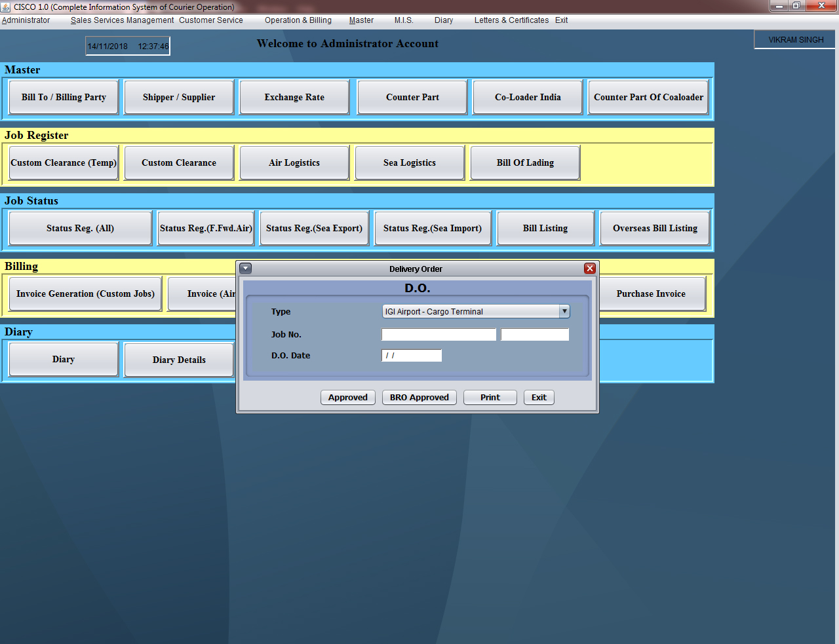The width and height of the screenshot is (839, 644).
Task: Click the Custom Clearance button
Action: tap(179, 162)
